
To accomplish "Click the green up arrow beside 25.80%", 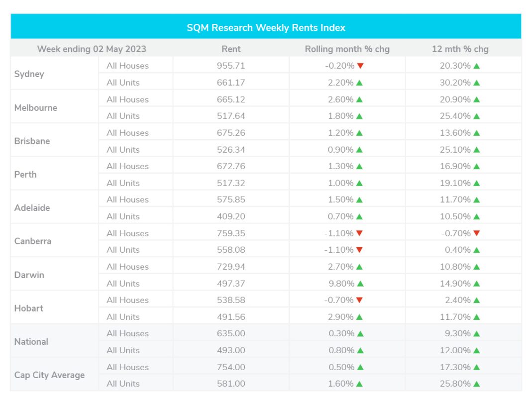I will pyautogui.click(x=476, y=384).
